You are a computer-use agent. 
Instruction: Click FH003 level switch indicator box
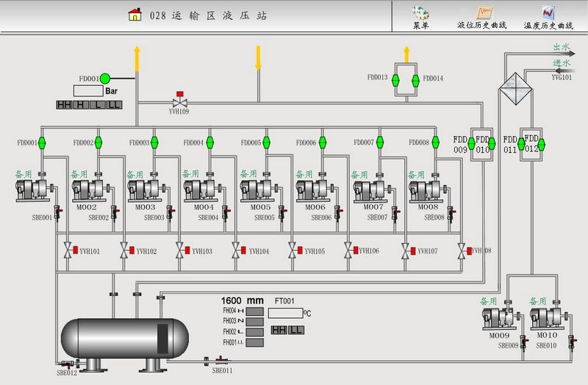click(254, 322)
